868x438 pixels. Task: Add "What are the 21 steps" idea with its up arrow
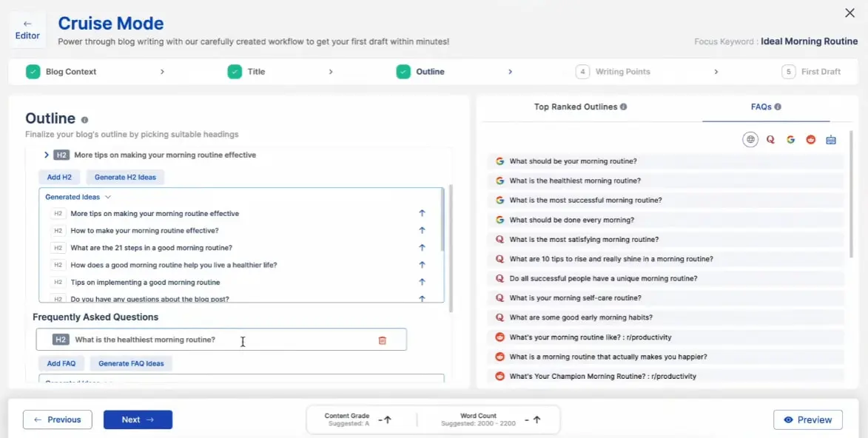(422, 248)
